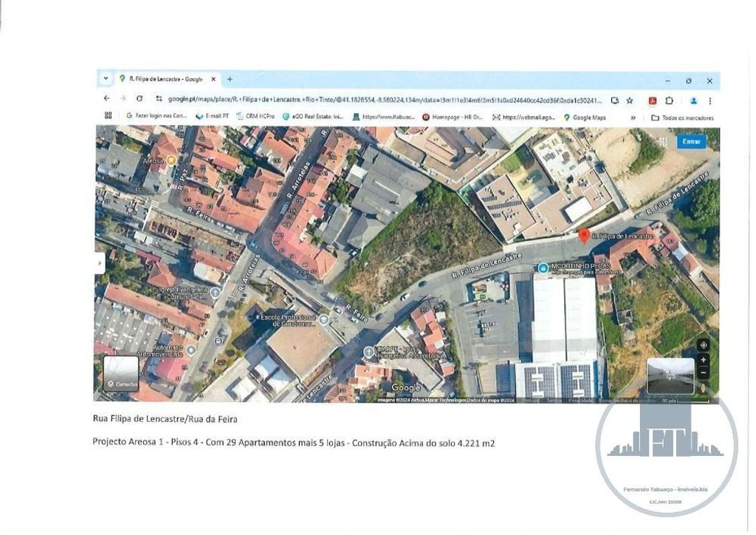
Task: Open the Chrome three-dot menu
Action: coord(709,100)
